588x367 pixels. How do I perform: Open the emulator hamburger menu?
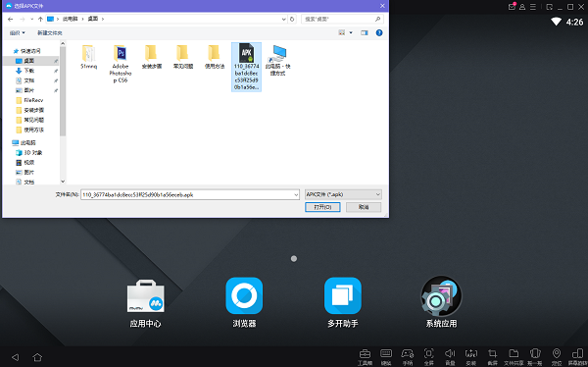pyautogui.click(x=533, y=7)
